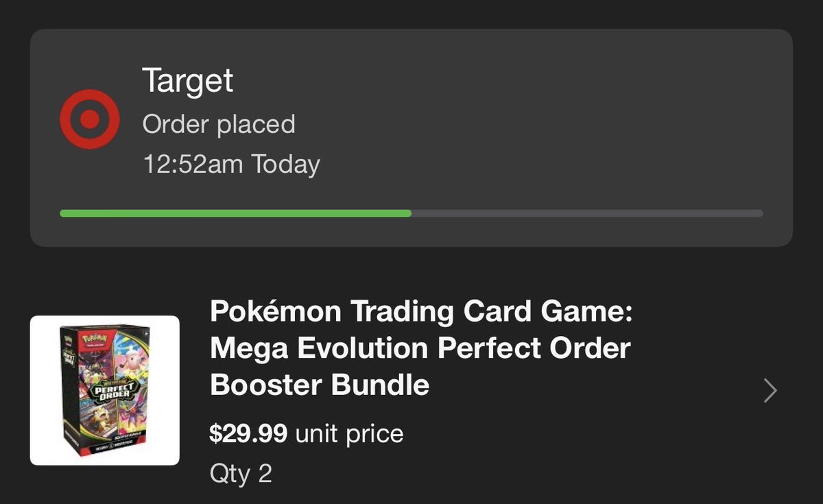Viewport: 823px width, 504px height.
Task: Open the Perfect Order Booster Bundle thumbnail
Action: pos(105,390)
